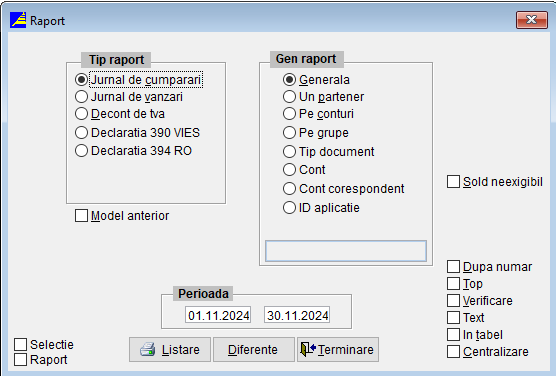
Task: Pick Declaratia 394 RO report
Action: (81, 151)
